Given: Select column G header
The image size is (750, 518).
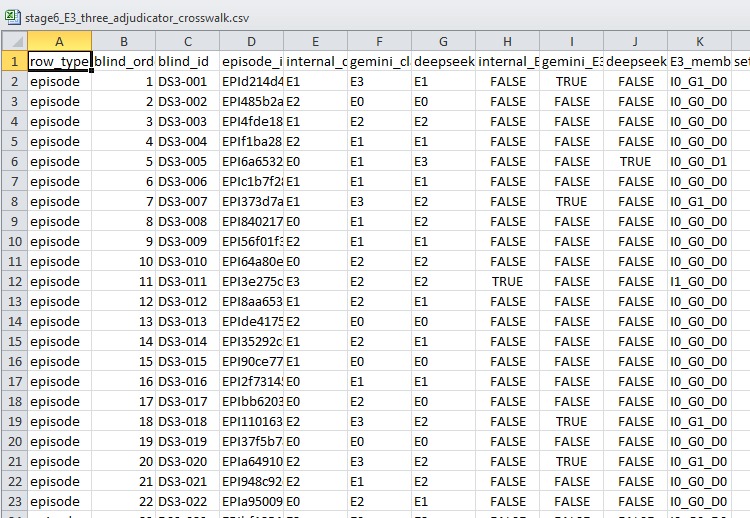Looking at the screenshot, I should click(443, 41).
